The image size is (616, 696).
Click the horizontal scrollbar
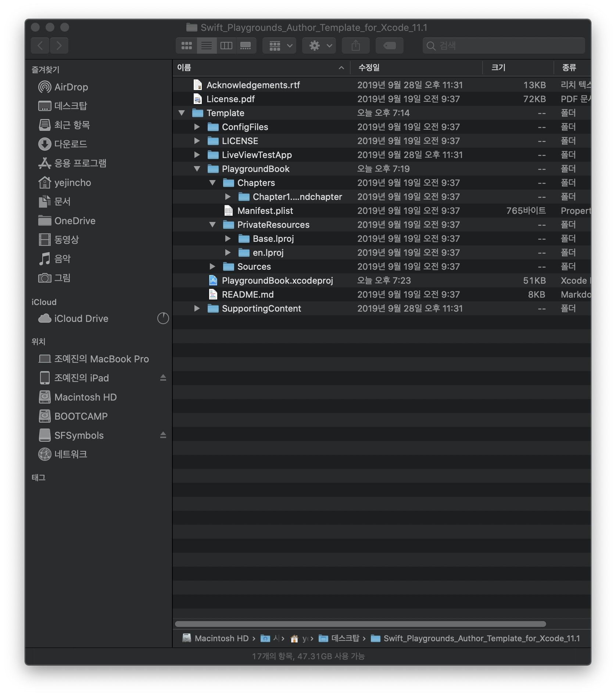[x=361, y=624]
